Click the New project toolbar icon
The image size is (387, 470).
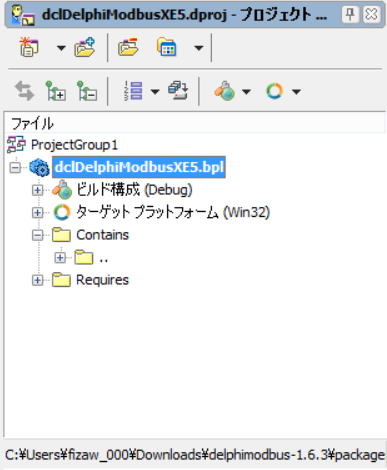click(29, 48)
